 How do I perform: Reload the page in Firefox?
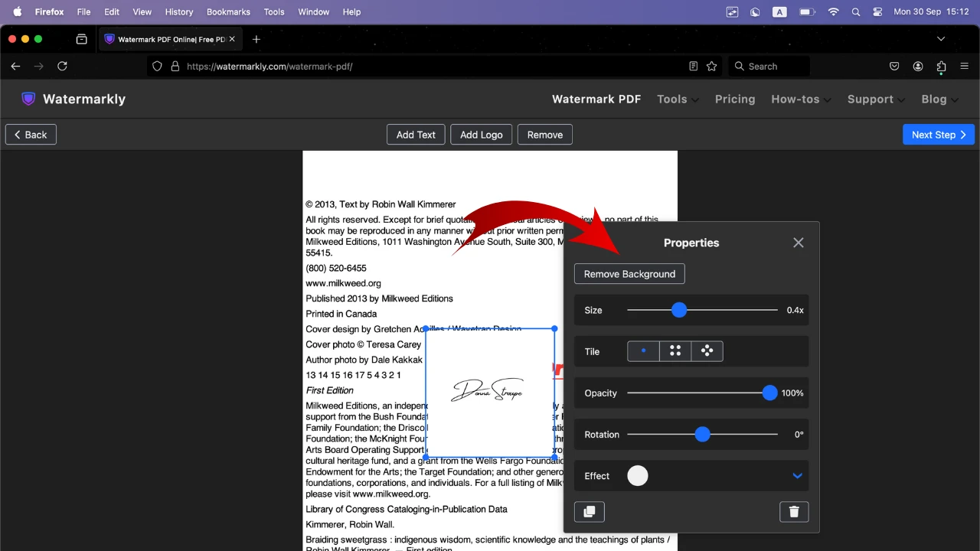point(63,67)
